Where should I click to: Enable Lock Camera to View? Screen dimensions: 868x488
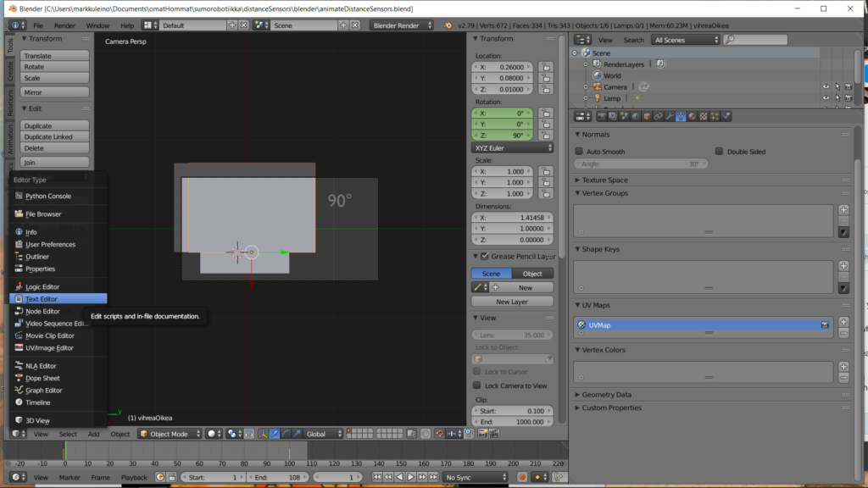(478, 385)
